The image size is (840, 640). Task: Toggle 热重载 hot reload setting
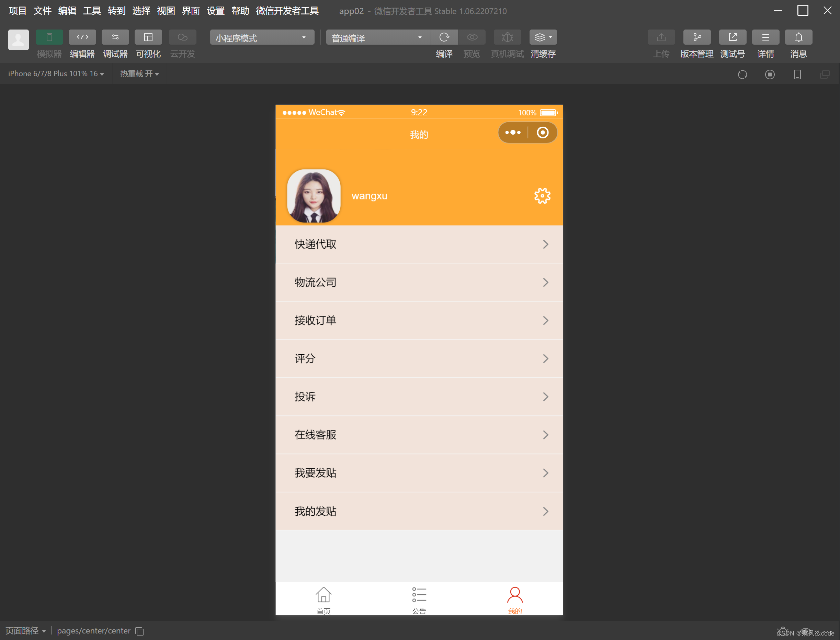tap(139, 73)
